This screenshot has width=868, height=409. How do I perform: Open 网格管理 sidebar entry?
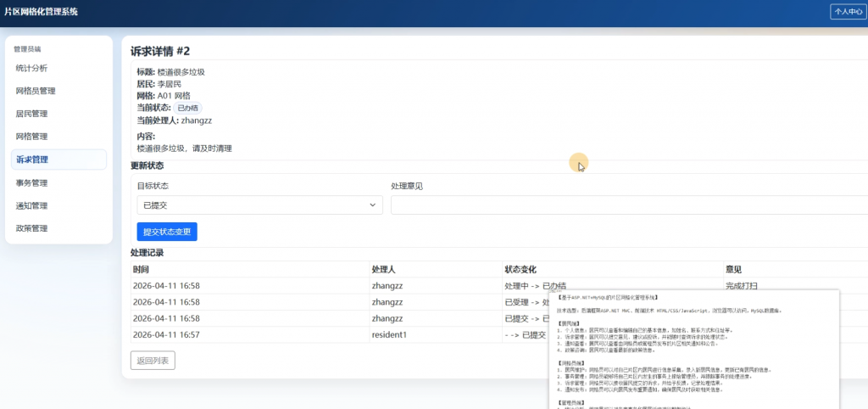coord(58,137)
